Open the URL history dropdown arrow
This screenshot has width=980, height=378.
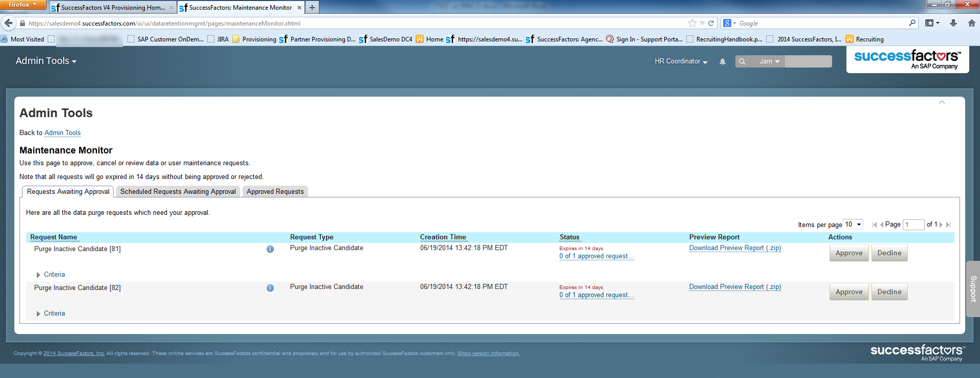click(703, 23)
